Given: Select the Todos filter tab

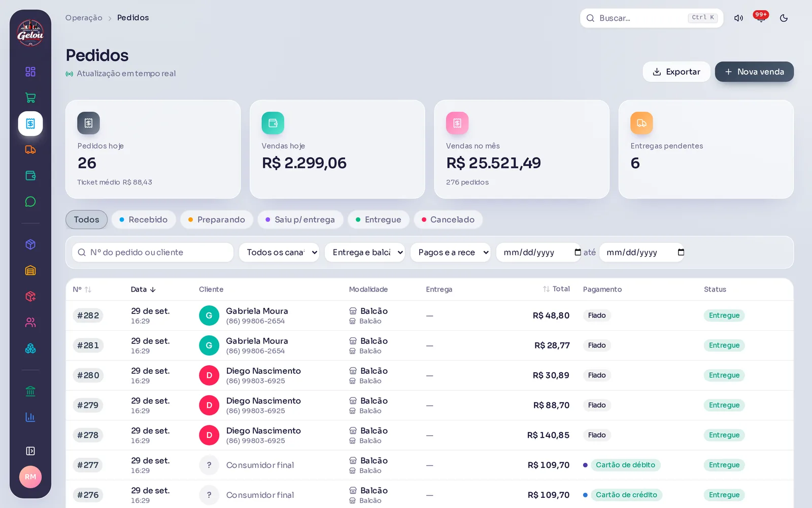Looking at the screenshot, I should [86, 220].
